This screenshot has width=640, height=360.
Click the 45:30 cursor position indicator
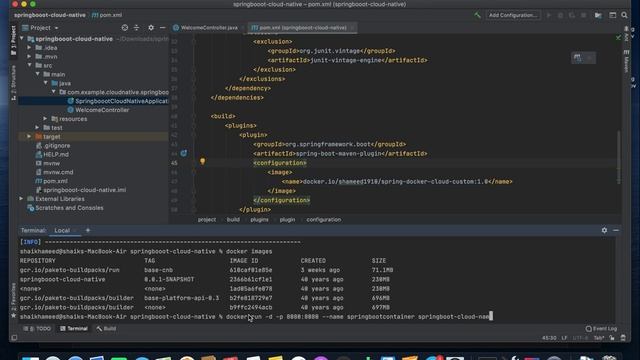549,338
